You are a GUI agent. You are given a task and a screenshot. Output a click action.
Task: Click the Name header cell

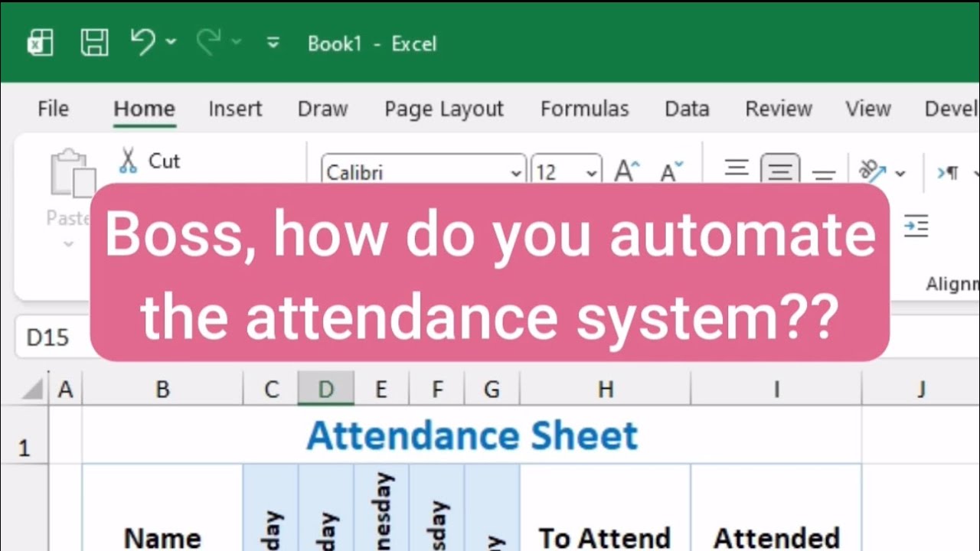click(162, 508)
